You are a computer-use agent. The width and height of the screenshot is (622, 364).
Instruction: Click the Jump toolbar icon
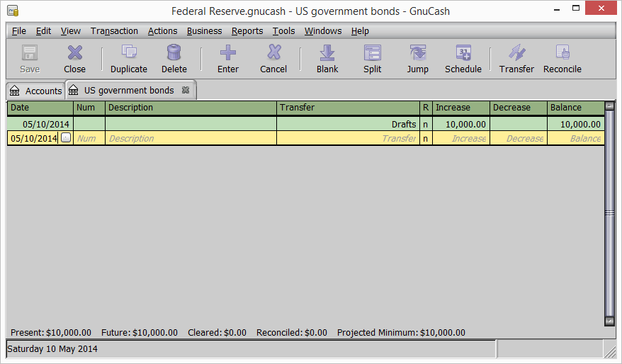(x=417, y=59)
